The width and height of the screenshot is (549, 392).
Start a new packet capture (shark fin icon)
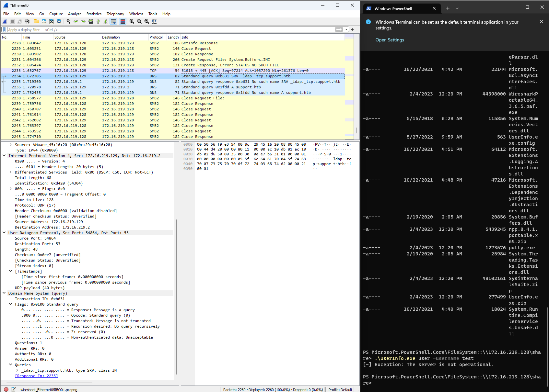pos(5,21)
